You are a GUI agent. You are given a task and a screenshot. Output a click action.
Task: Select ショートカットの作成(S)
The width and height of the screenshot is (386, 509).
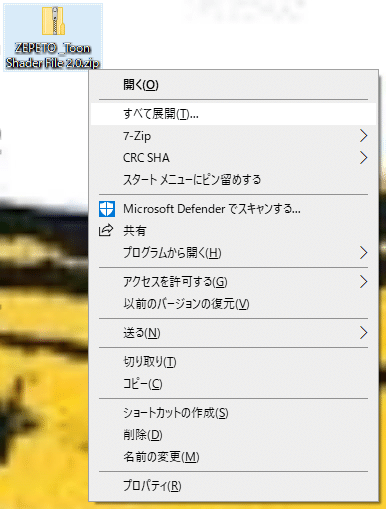click(233, 413)
